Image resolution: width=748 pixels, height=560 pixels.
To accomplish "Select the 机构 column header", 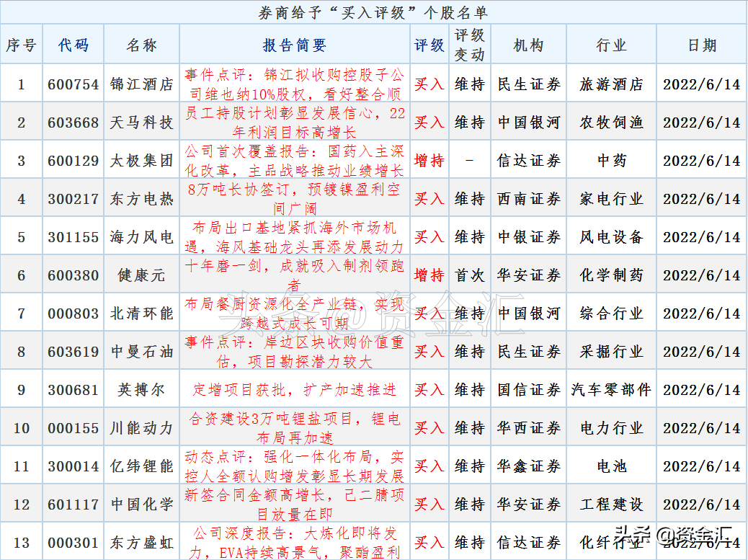I will pos(528,45).
